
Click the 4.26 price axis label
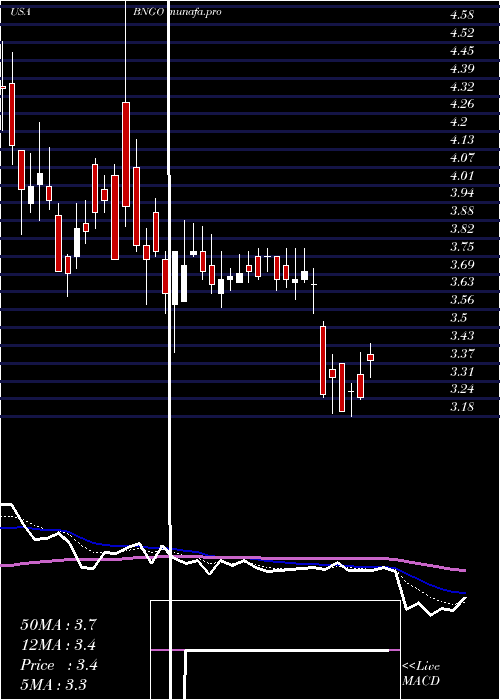pos(462,104)
